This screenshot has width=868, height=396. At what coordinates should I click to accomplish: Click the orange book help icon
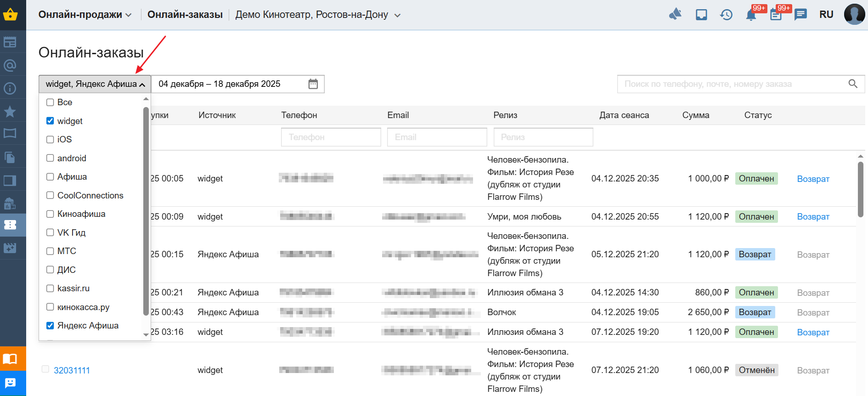pyautogui.click(x=10, y=359)
